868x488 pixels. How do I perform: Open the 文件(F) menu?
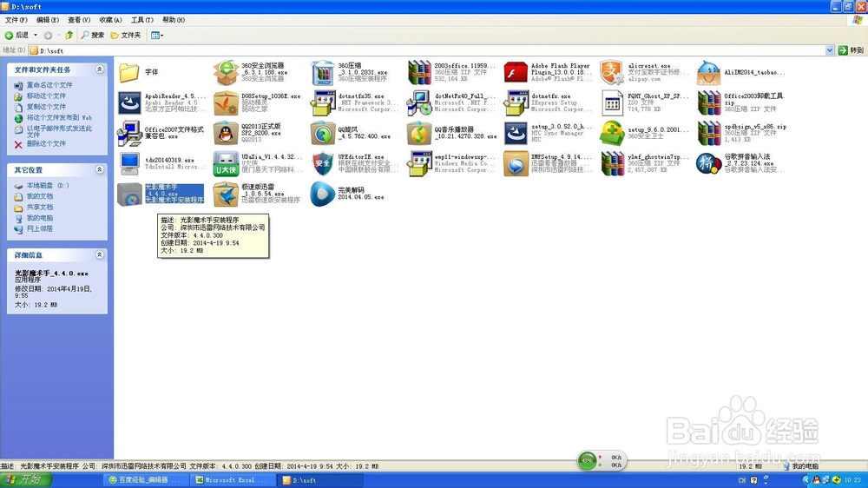point(16,20)
